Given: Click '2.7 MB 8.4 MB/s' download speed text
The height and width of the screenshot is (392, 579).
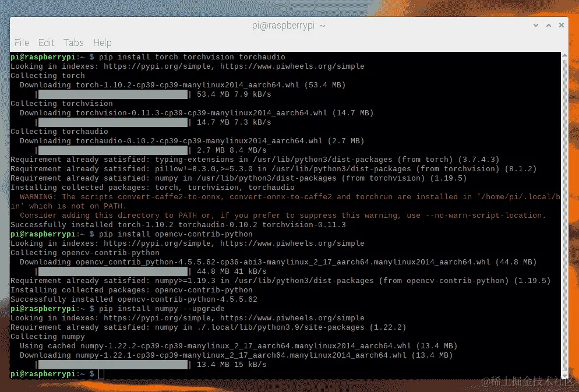Looking at the screenshot, I should (x=231, y=150).
